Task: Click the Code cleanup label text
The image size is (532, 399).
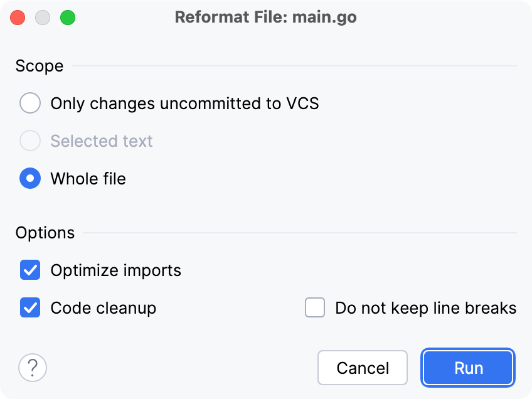Action: coord(103,308)
